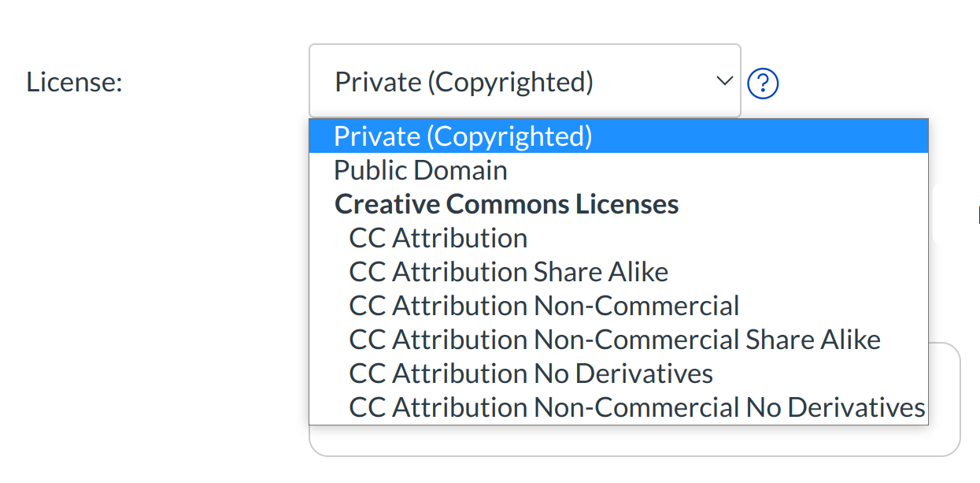Image resolution: width=980 pixels, height=483 pixels.
Task: Pick CC Attribution Share Alike
Action: click(508, 272)
